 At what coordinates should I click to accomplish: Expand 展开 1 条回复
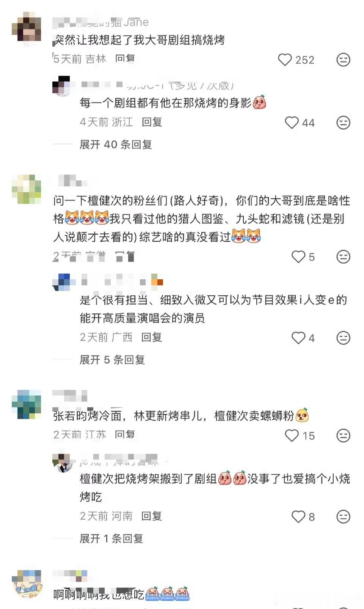111,538
